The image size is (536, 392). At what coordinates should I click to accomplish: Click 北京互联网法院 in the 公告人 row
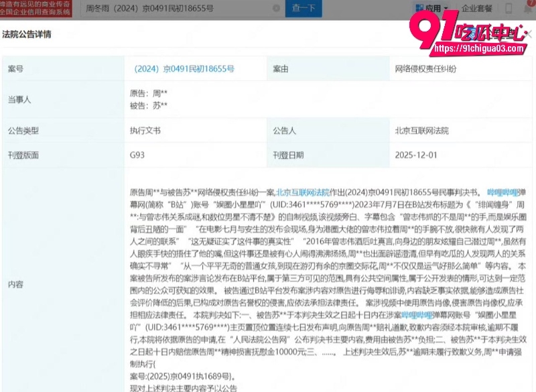pos(422,131)
